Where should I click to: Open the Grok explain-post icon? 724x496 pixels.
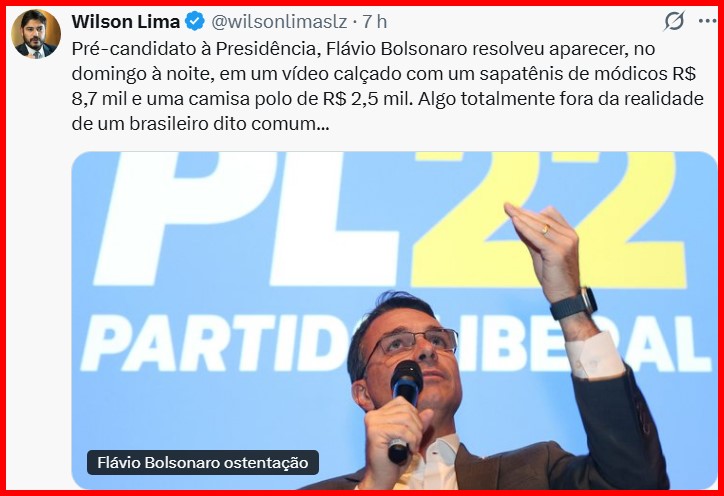[674, 21]
